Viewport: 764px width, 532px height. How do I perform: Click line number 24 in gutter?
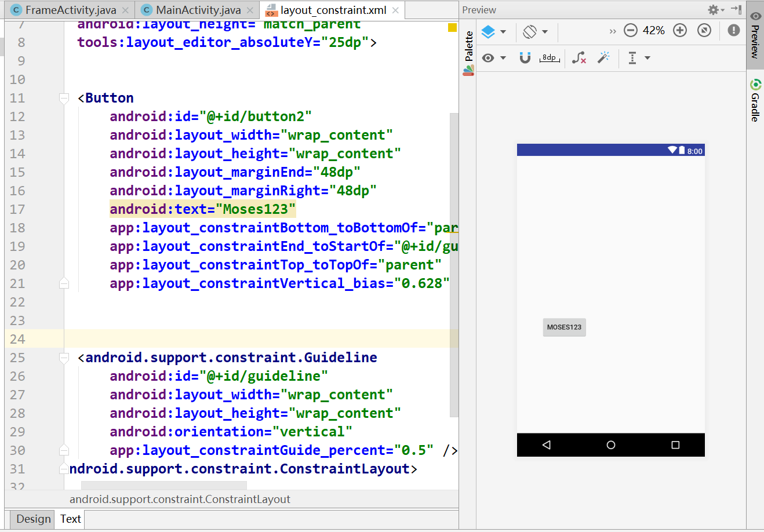click(x=17, y=339)
